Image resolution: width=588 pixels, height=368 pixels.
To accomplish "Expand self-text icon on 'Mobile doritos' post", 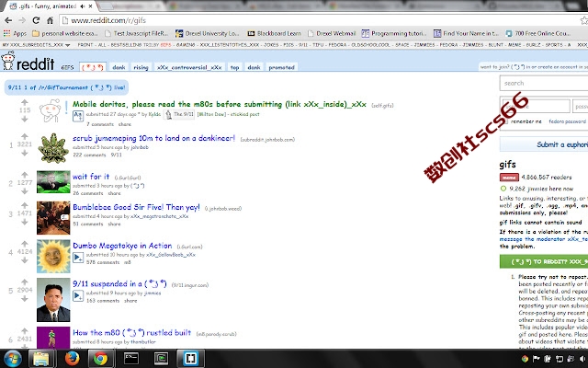I will 78,116.
